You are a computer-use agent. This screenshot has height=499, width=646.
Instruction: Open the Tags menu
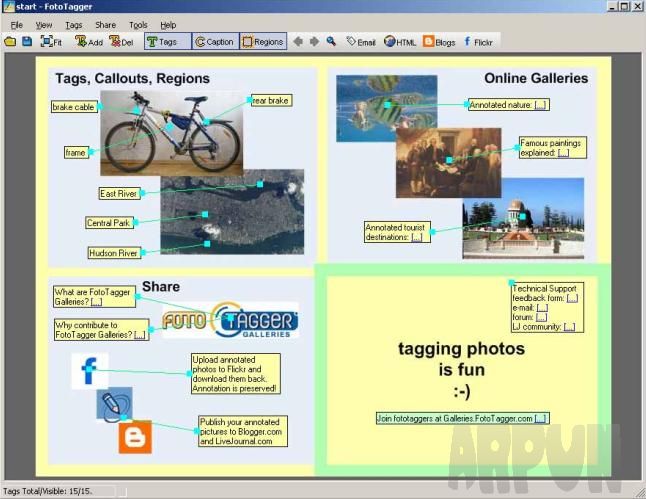[74, 25]
